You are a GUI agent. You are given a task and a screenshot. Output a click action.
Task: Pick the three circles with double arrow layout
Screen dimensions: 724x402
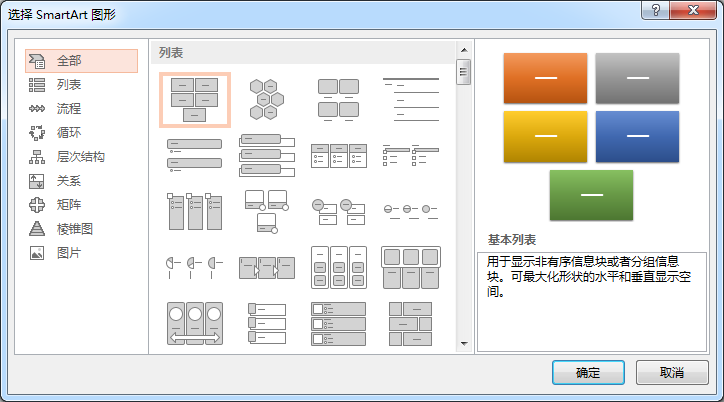pyautogui.click(x=195, y=324)
